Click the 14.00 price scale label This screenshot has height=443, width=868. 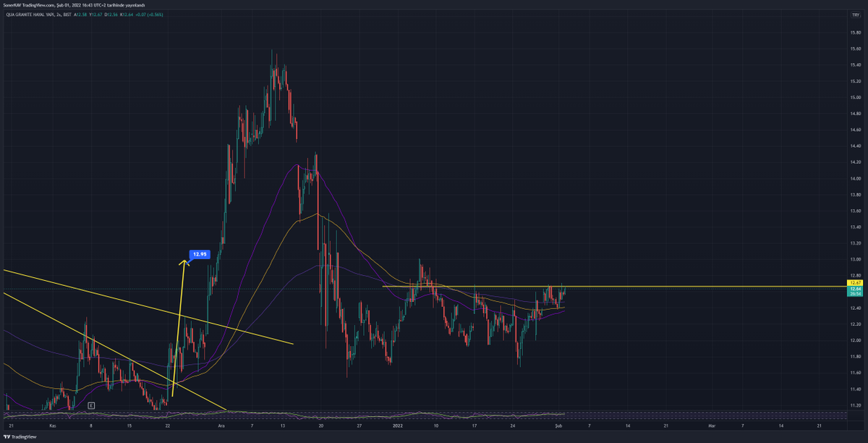point(855,179)
